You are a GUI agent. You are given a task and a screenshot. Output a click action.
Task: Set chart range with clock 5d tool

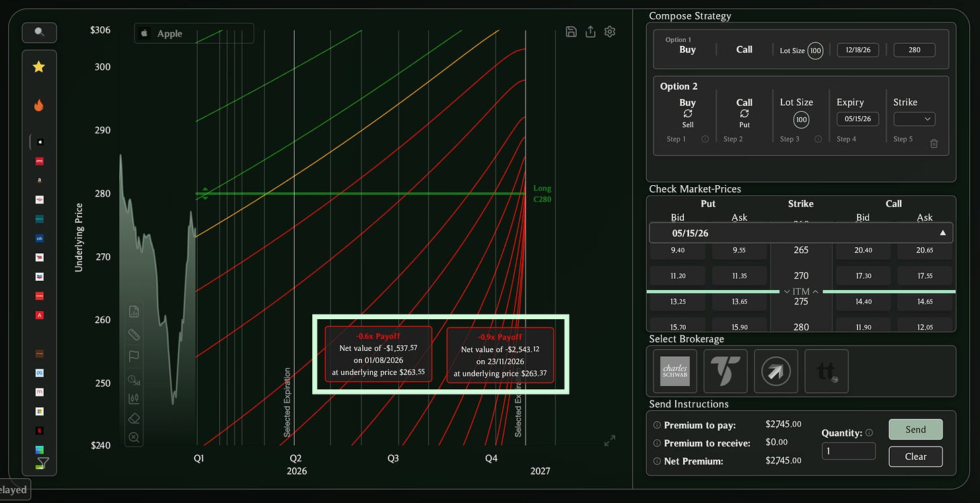click(x=133, y=380)
